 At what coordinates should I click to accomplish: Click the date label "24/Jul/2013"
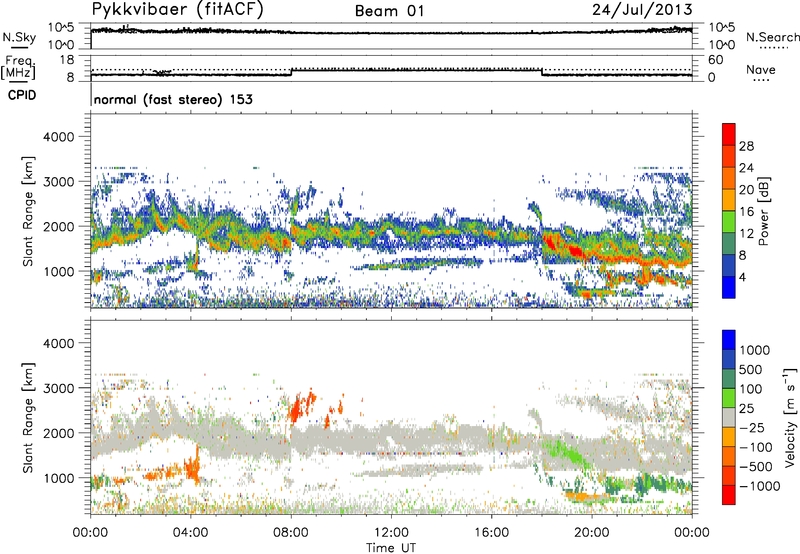click(x=642, y=10)
